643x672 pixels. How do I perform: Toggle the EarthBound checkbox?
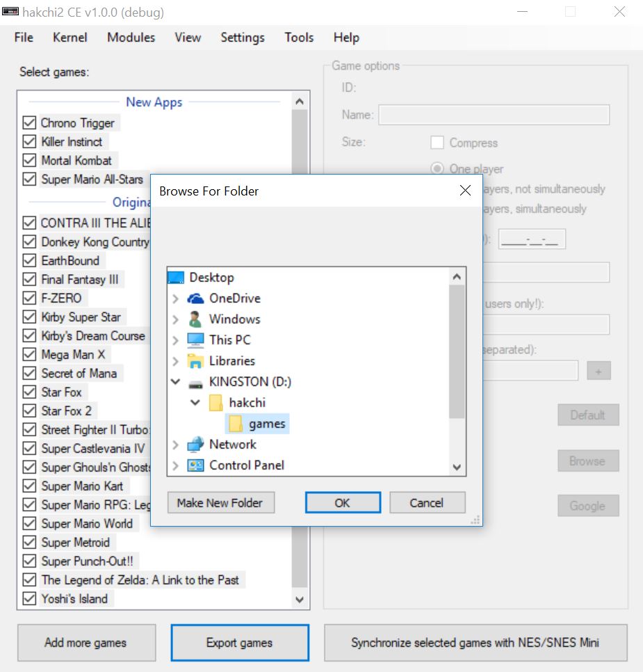click(x=29, y=261)
